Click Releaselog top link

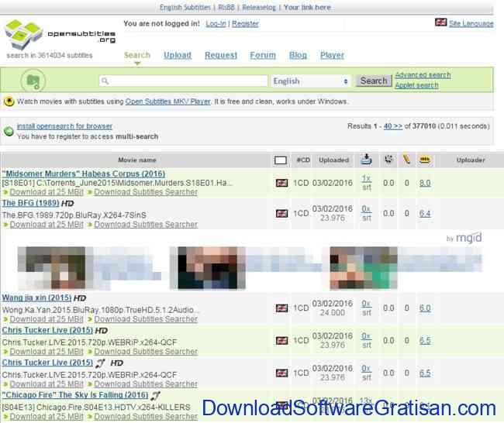pyautogui.click(x=259, y=8)
